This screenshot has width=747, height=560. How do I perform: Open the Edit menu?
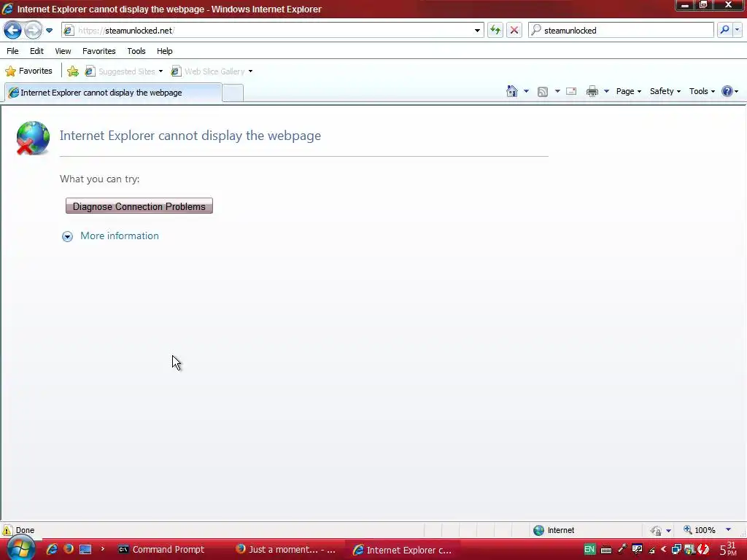pos(36,51)
